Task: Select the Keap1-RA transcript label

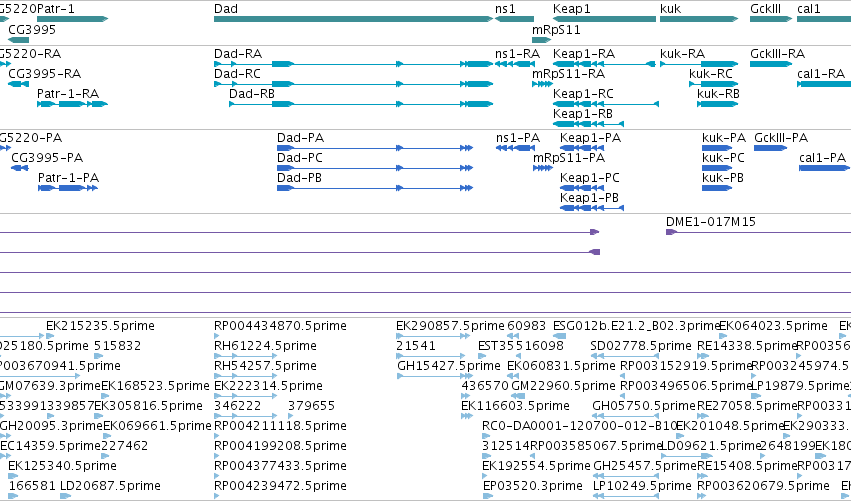Action: click(x=584, y=54)
